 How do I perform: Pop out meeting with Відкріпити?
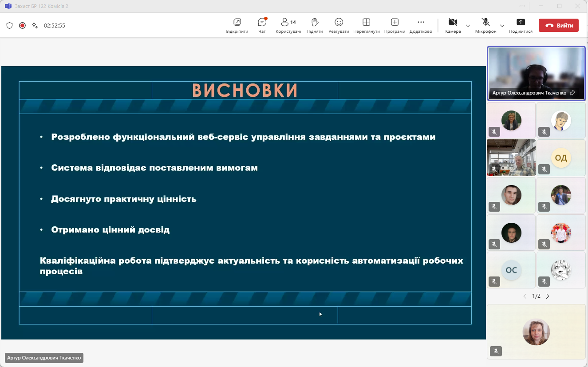(x=237, y=25)
